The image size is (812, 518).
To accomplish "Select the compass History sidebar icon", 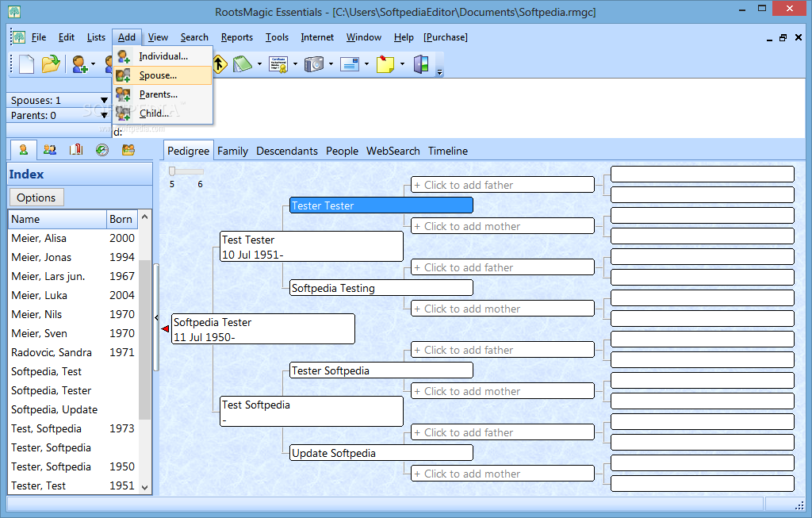I will (102, 150).
